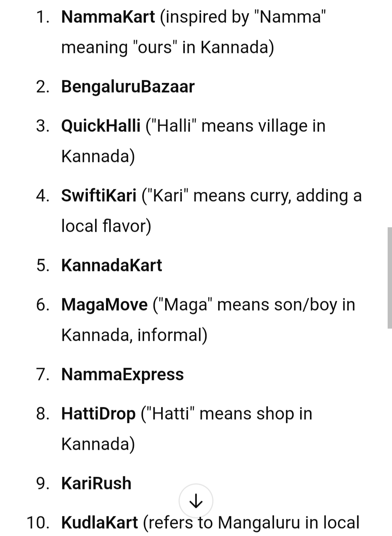
Task: Tap the 'local flavor)' text line
Action: [106, 226]
